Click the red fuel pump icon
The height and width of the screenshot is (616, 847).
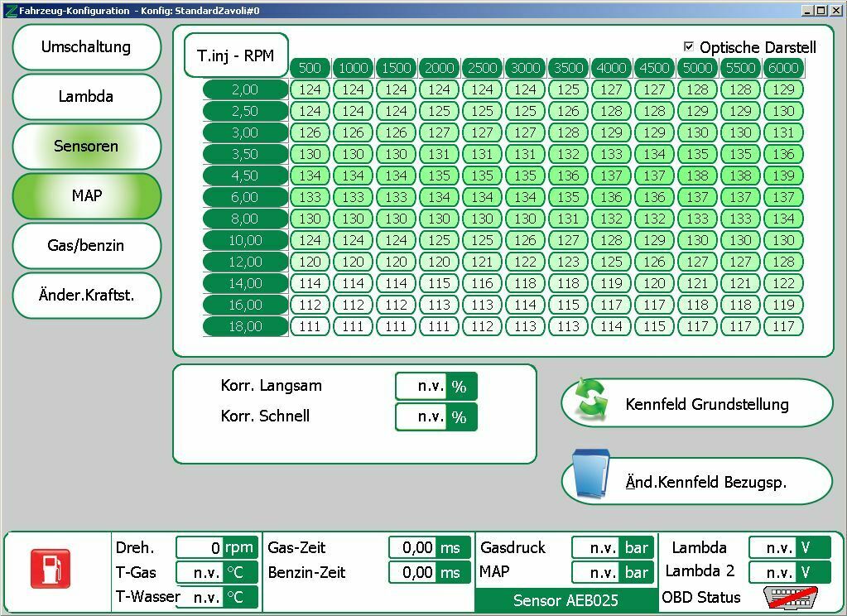pos(51,569)
